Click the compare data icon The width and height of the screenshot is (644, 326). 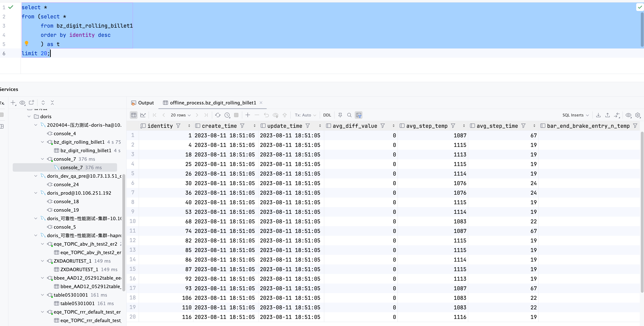coord(617,115)
